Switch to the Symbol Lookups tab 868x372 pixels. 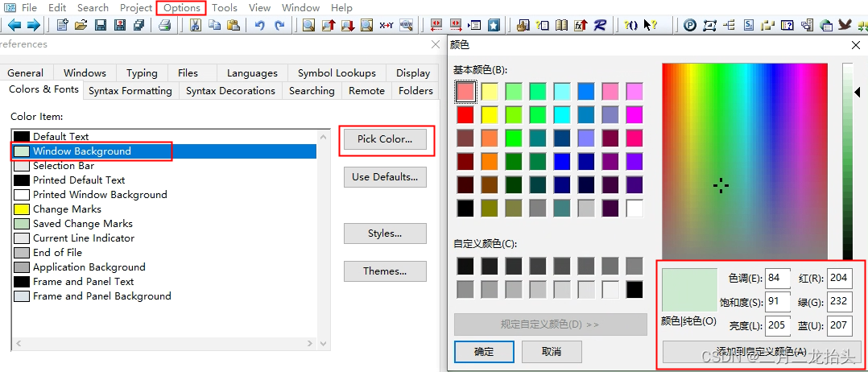[337, 73]
